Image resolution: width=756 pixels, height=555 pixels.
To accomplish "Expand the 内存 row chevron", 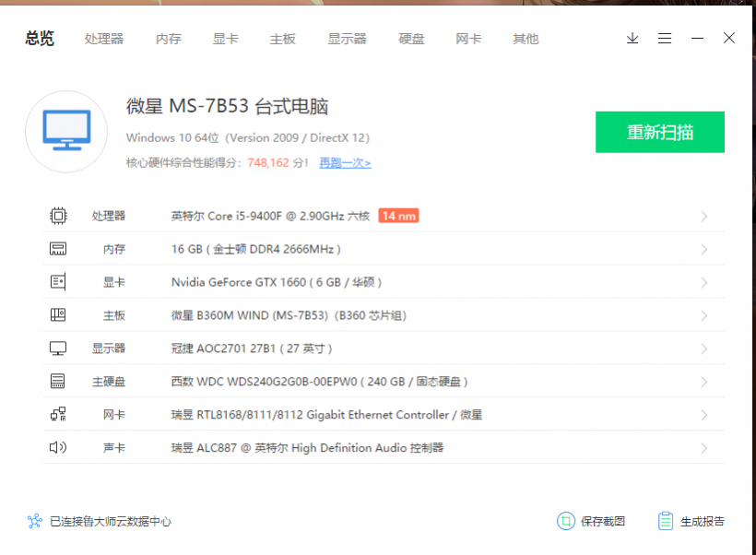I will (x=704, y=249).
